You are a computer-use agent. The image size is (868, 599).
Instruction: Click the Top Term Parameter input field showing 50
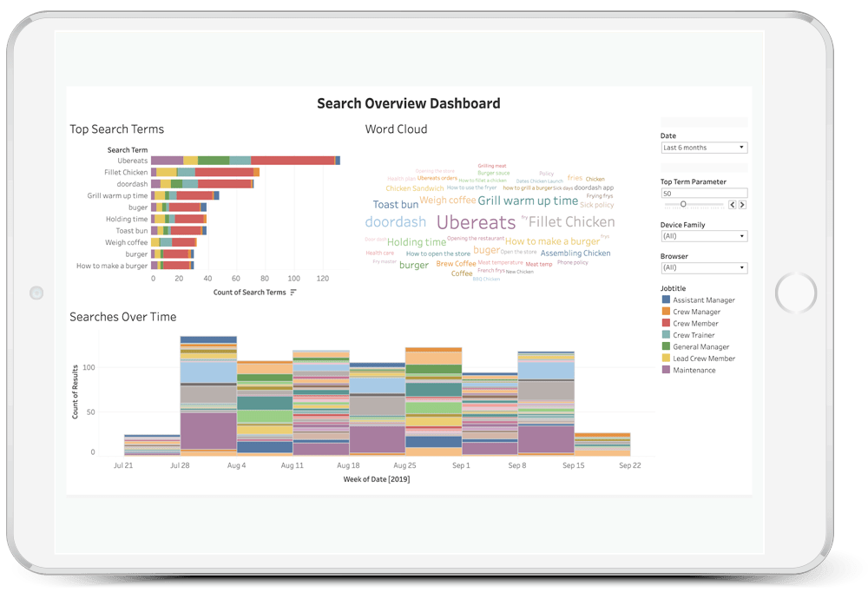click(x=704, y=194)
